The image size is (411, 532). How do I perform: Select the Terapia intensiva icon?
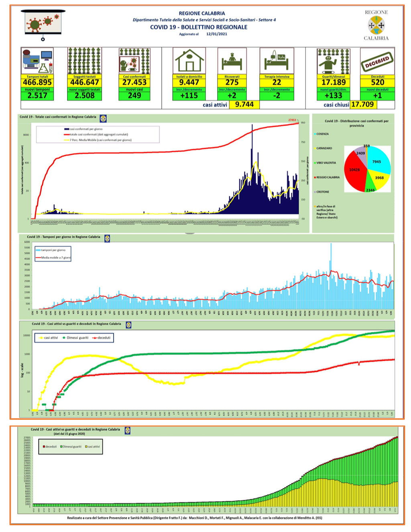pyautogui.click(x=277, y=61)
